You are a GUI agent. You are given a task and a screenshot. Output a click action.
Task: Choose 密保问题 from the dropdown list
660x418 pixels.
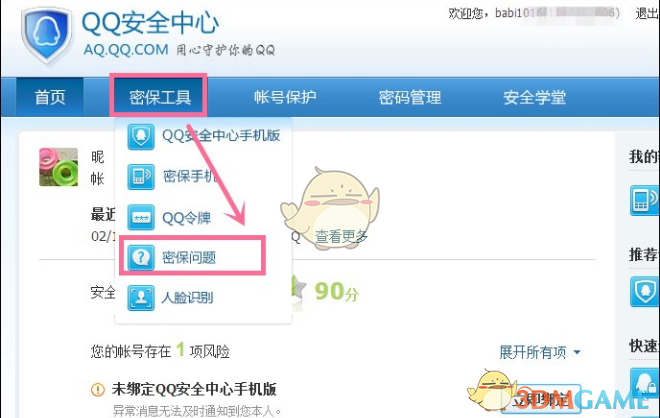[x=192, y=257]
